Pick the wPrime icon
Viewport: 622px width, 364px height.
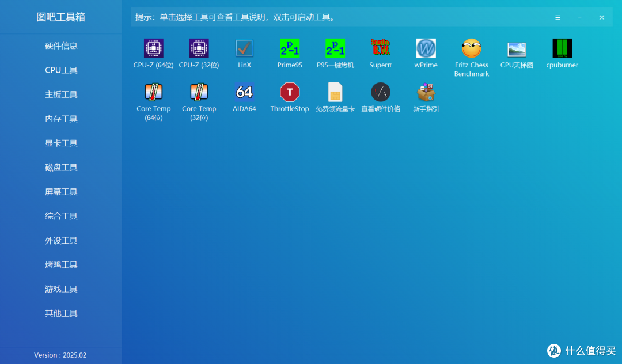(x=426, y=48)
